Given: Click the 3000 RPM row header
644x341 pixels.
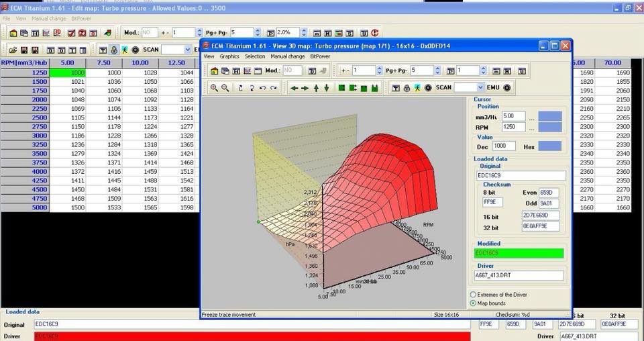Looking at the screenshot, I should click(x=25, y=136).
